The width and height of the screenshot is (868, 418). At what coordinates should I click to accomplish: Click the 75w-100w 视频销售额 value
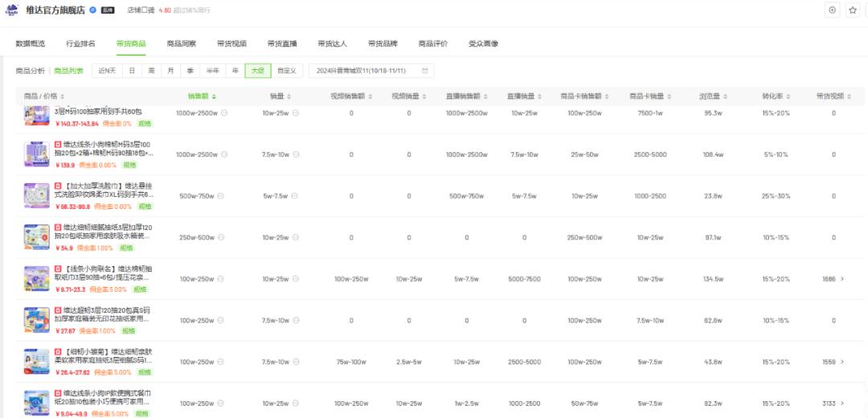[x=351, y=362]
